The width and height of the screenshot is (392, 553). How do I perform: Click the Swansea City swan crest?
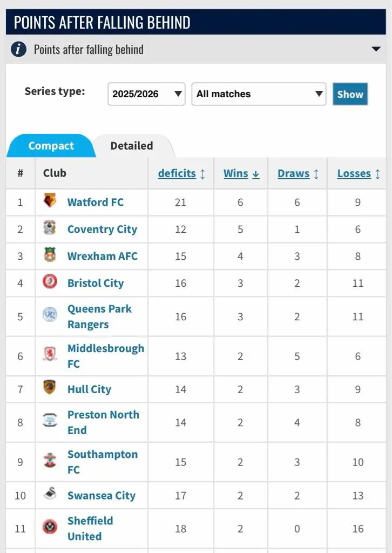click(x=50, y=494)
